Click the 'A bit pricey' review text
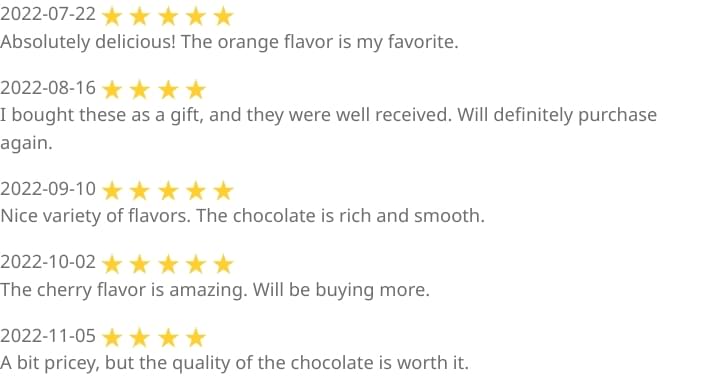This screenshot has width=708, height=388. point(235,363)
